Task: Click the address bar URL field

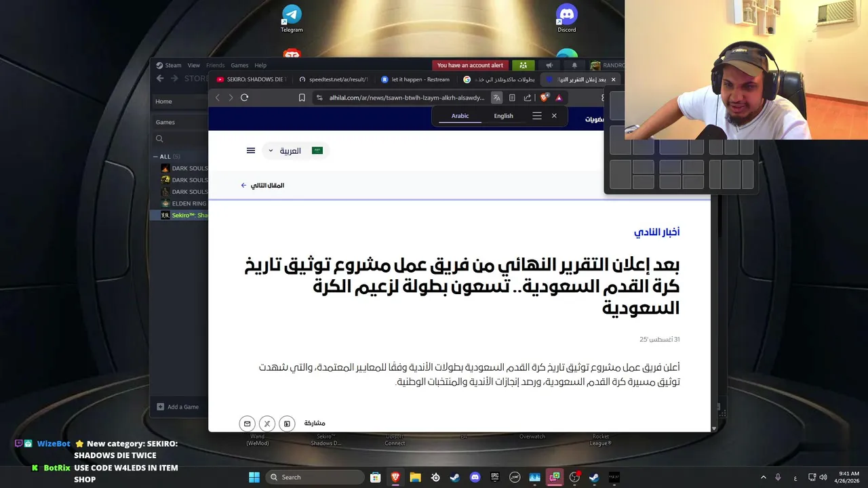Action: pyautogui.click(x=407, y=98)
